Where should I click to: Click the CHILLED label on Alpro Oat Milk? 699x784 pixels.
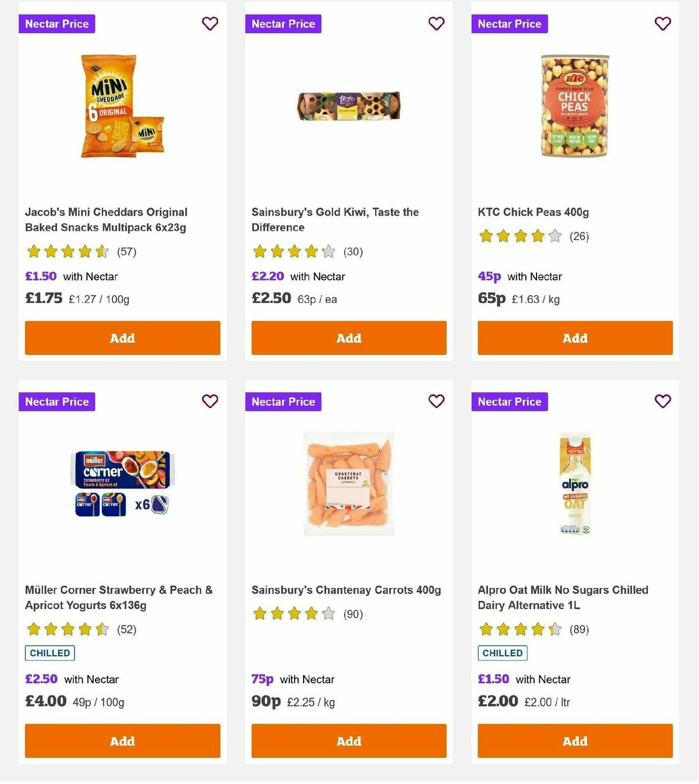coord(502,653)
